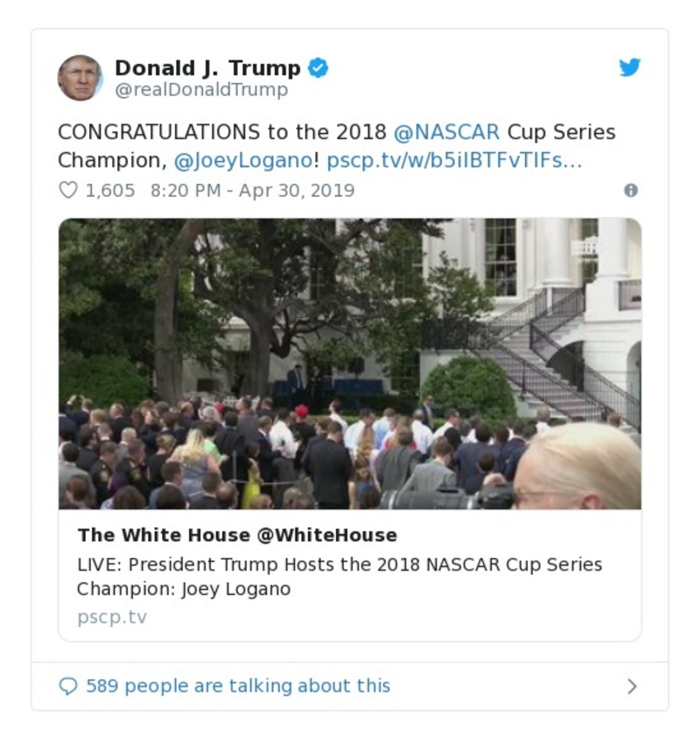Click the reply speech bubble icon
The width and height of the screenshot is (700, 756).
point(70,686)
